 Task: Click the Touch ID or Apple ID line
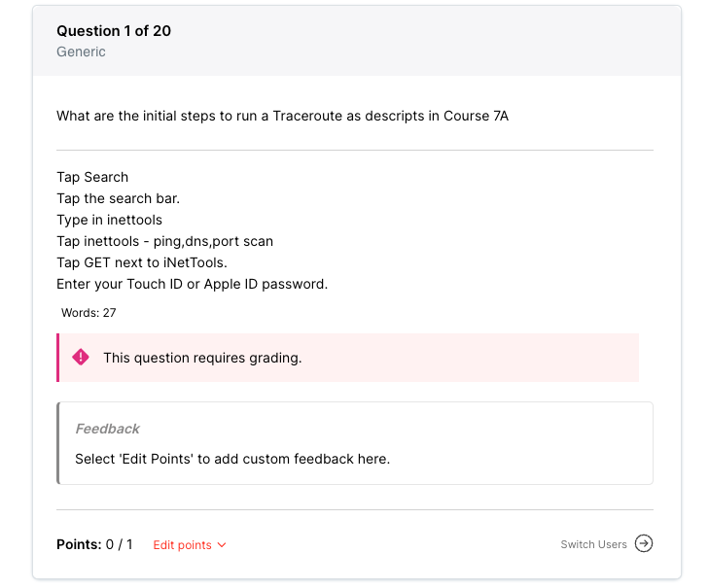pyautogui.click(x=192, y=284)
